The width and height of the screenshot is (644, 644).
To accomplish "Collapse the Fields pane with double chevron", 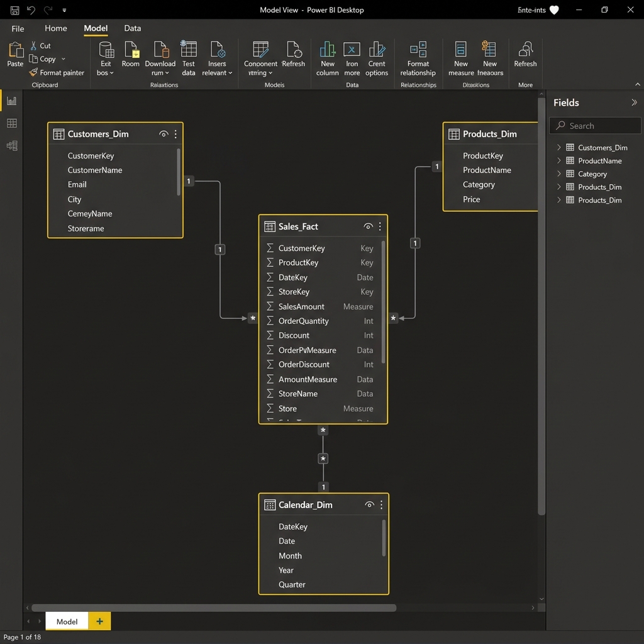I will 634,103.
